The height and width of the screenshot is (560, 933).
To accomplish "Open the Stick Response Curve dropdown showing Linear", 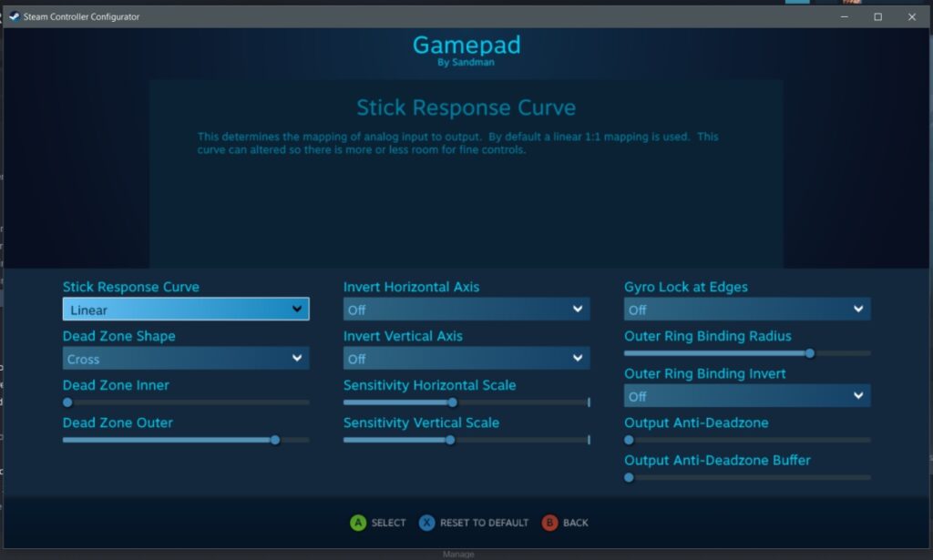I will [186, 309].
